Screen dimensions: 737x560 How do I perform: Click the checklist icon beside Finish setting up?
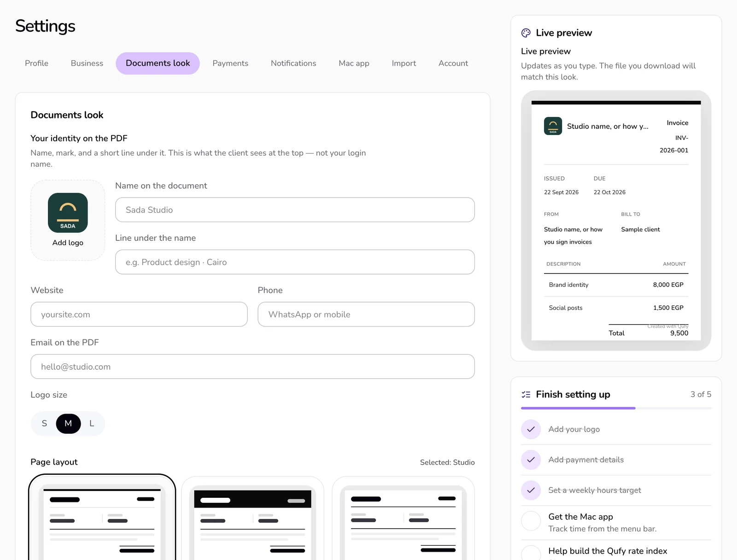pos(526,395)
